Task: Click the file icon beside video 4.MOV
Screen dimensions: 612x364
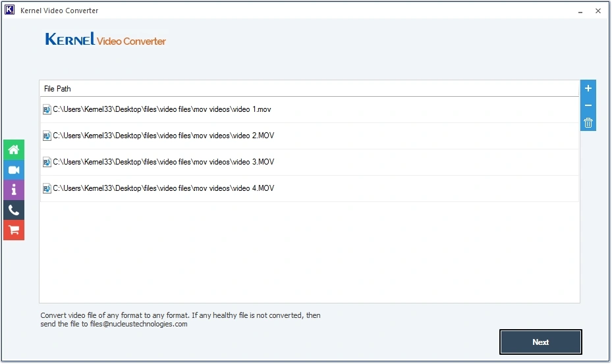Action: click(x=47, y=189)
